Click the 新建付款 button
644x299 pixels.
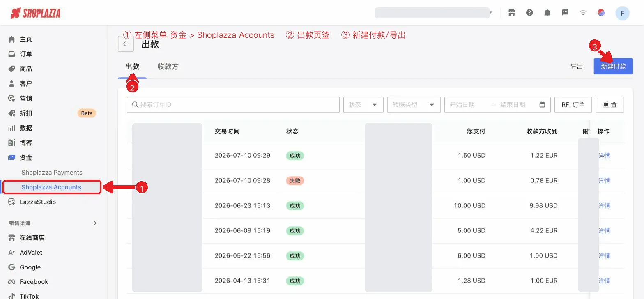click(613, 66)
